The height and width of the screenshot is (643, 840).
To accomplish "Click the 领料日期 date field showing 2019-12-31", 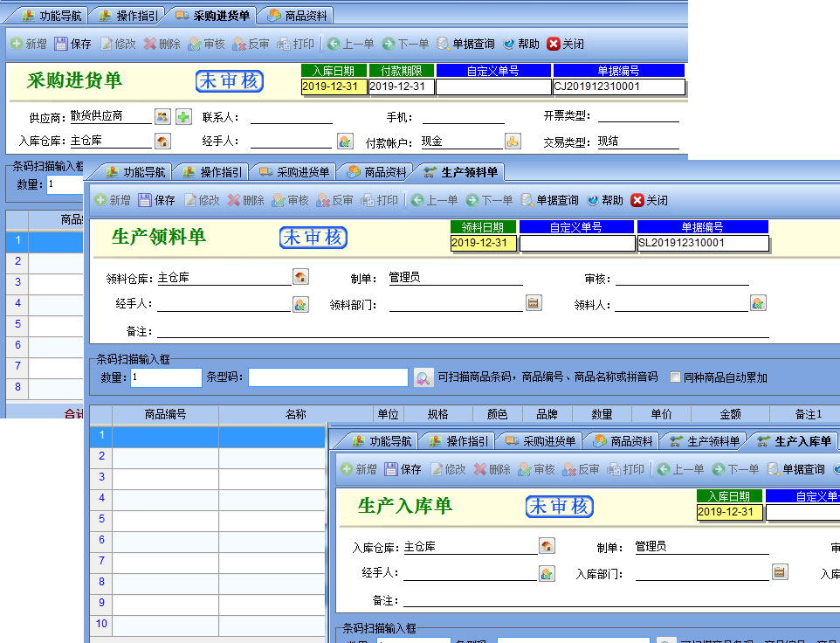I will [479, 243].
